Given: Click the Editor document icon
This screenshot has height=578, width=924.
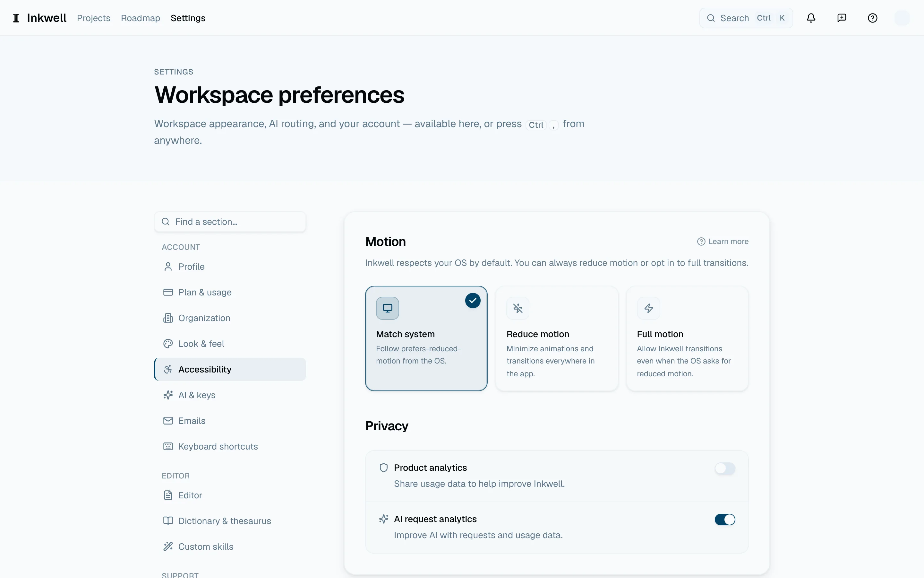Looking at the screenshot, I should 168,495.
